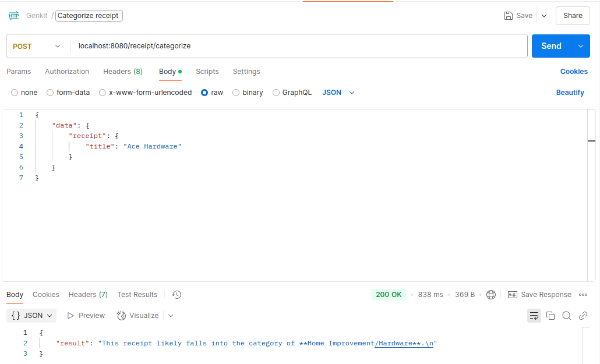Save the request
Viewport: 600px width, 364px height.
coord(518,16)
